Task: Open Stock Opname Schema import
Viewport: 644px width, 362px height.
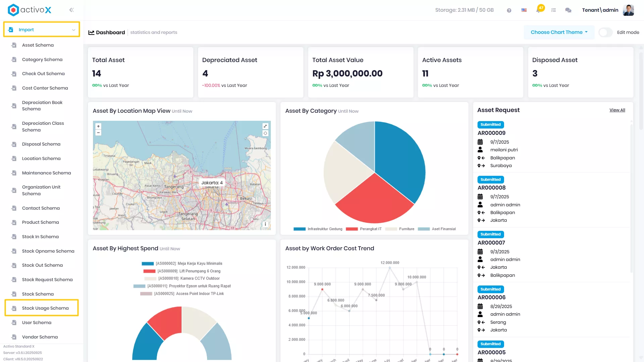Action: click(48, 251)
